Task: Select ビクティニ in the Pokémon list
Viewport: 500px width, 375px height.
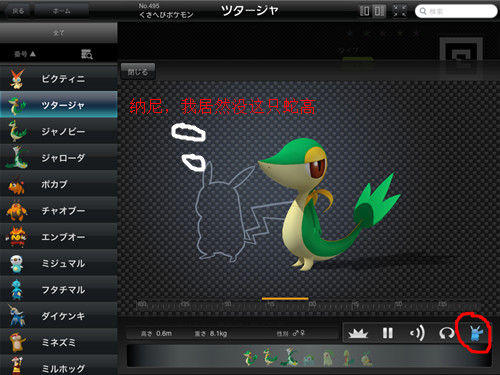Action: pos(59,79)
